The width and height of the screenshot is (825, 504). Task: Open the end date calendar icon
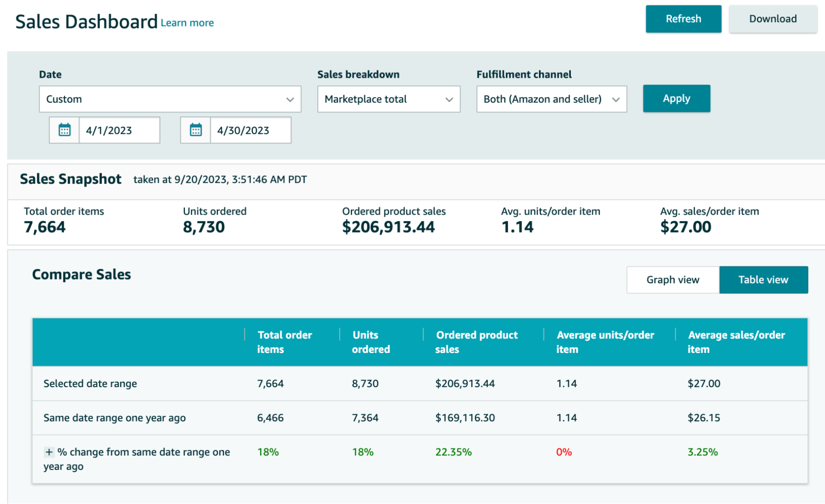[196, 130]
